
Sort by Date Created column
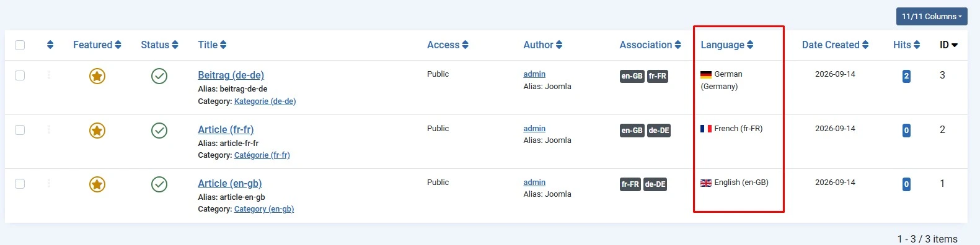(835, 45)
